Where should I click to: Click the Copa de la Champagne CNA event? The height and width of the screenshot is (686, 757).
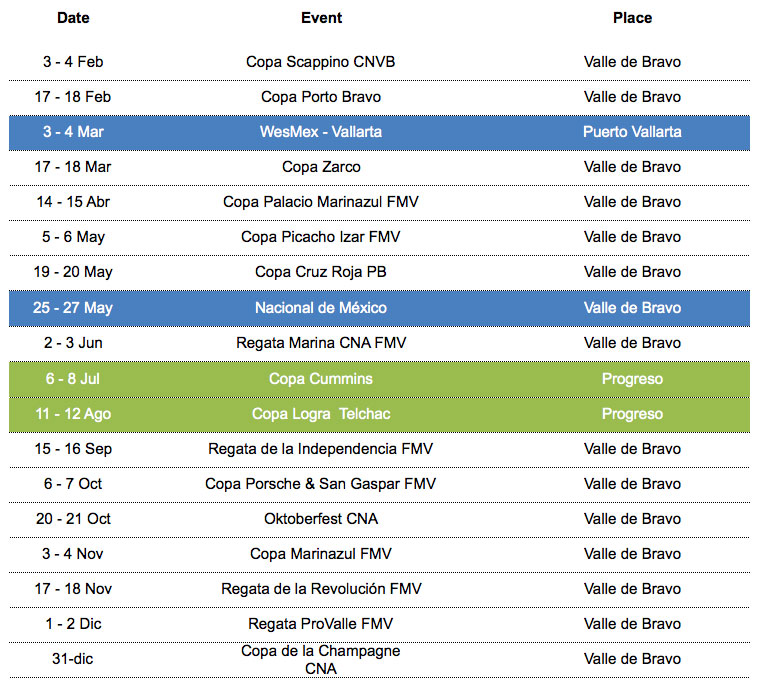(x=321, y=659)
